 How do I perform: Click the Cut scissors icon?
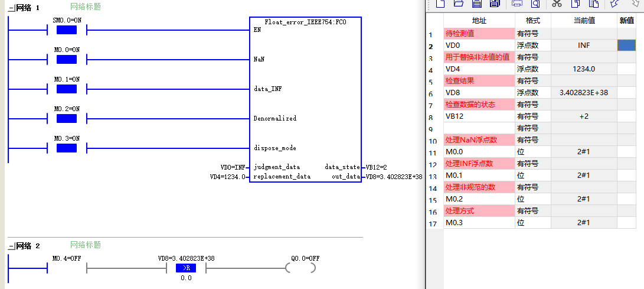click(x=557, y=4)
